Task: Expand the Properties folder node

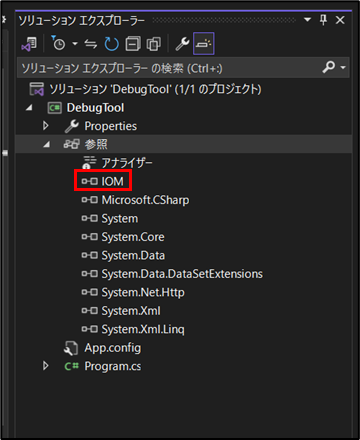Action: [46, 126]
